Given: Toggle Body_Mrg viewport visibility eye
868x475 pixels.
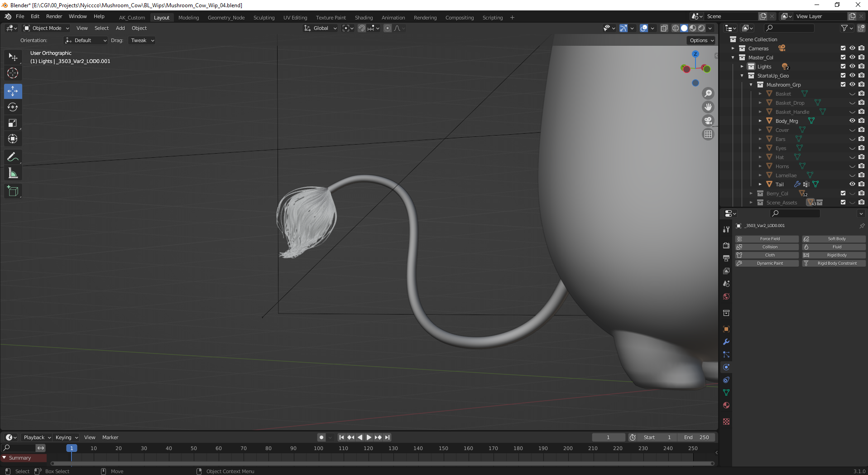Looking at the screenshot, I should 852,121.
